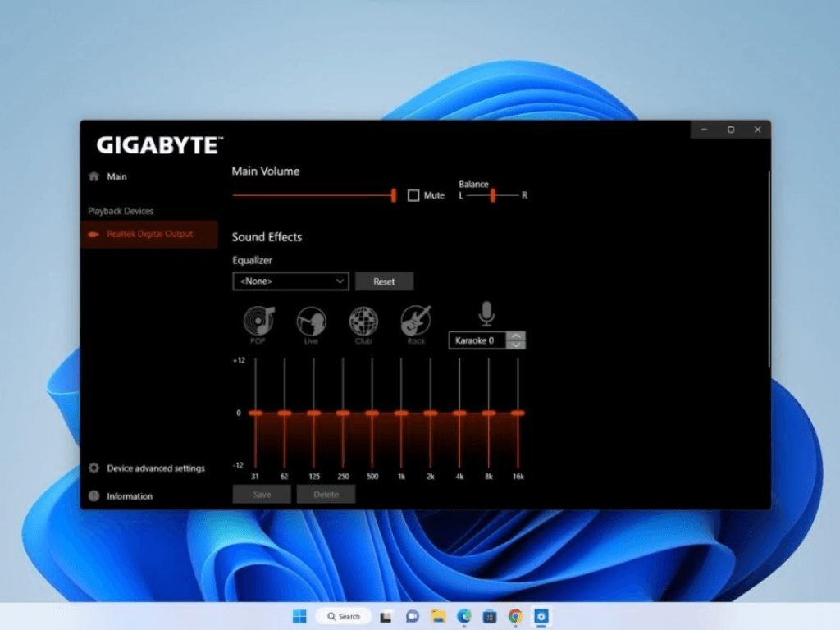The width and height of the screenshot is (840, 630).
Task: Click the Save button
Action: pyautogui.click(x=261, y=494)
